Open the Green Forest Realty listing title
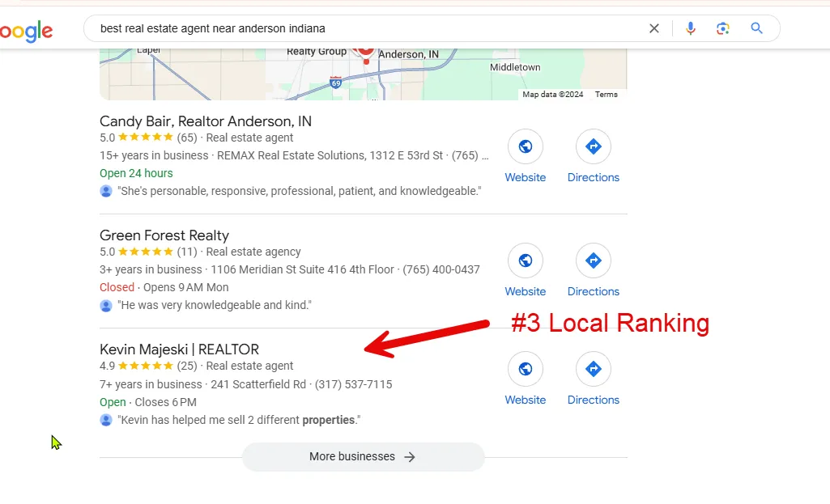Screen dimensions: 830x504 (164, 235)
